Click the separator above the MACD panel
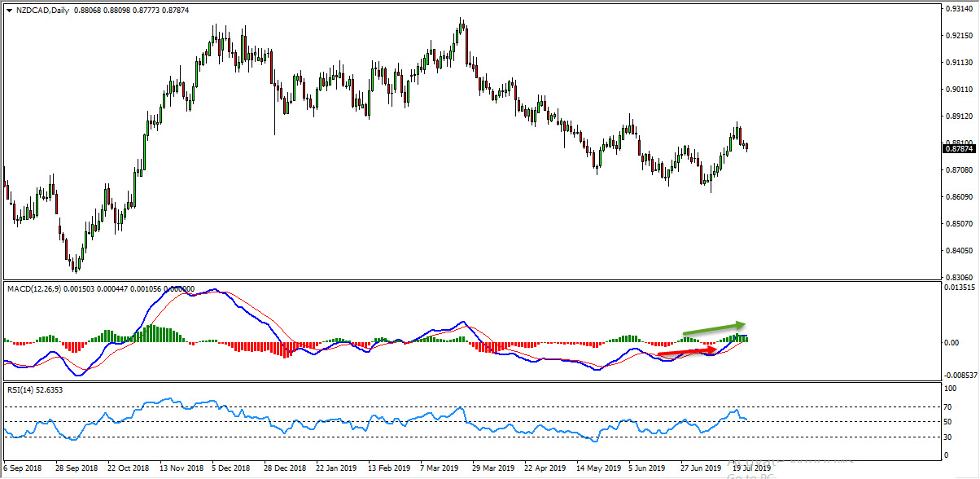The image size is (980, 479). click(x=488, y=281)
